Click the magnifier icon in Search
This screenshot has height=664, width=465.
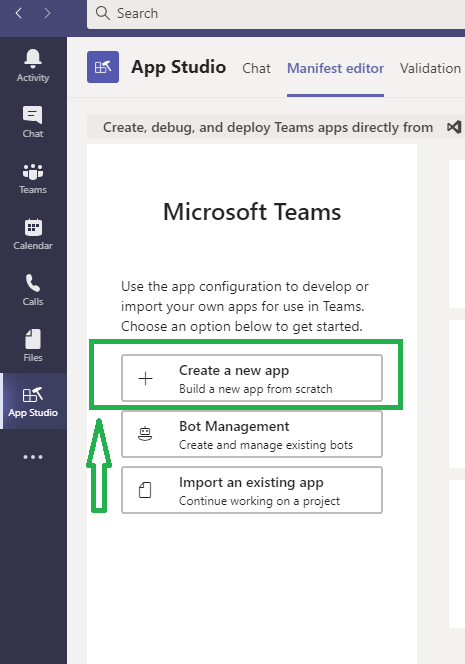tap(102, 13)
